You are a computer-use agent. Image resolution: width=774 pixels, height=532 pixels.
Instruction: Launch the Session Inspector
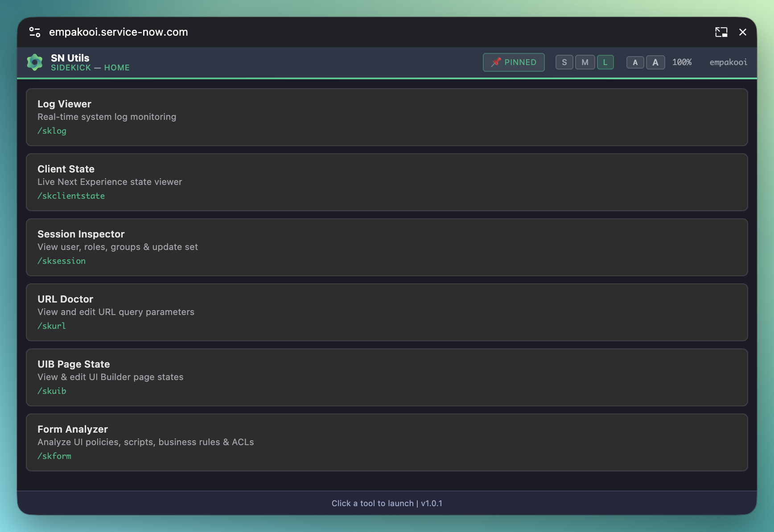[387, 247]
